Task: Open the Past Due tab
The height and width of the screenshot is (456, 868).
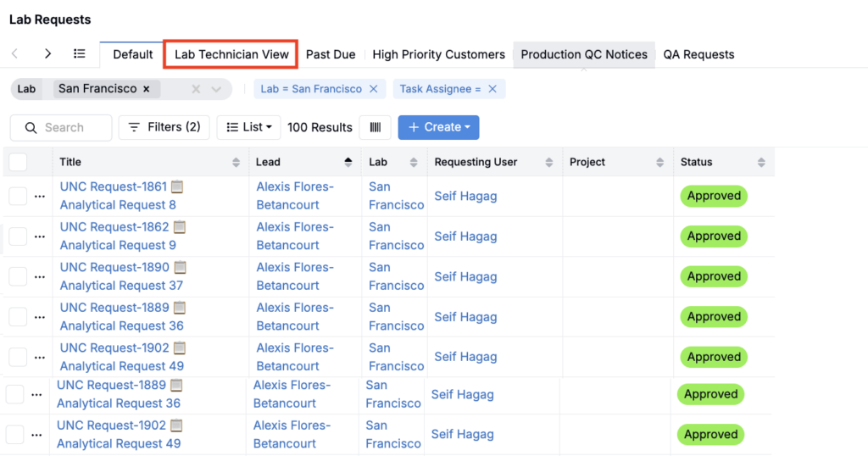Action: tap(331, 54)
